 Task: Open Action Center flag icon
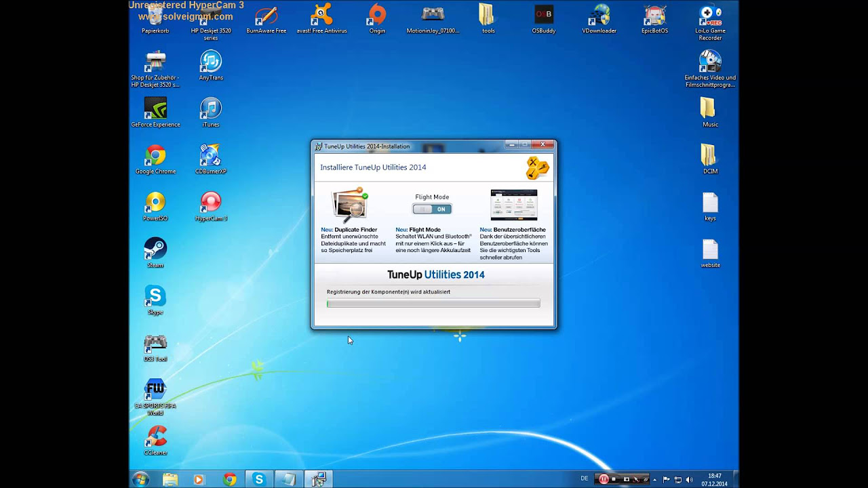pyautogui.click(x=667, y=479)
